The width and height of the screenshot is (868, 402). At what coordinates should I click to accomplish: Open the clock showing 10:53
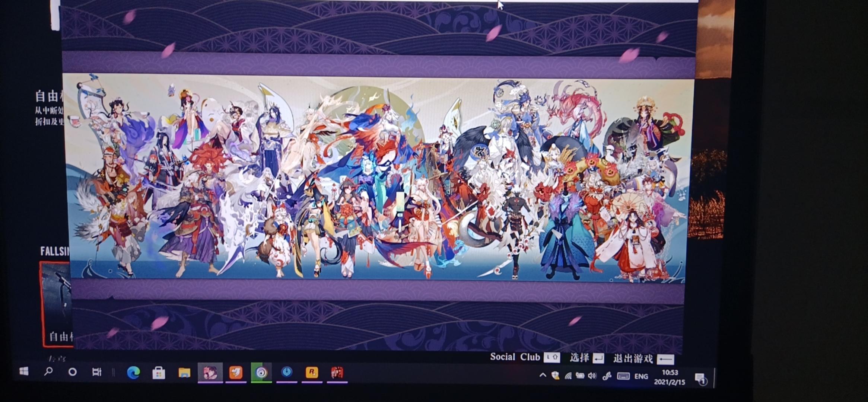coord(670,377)
